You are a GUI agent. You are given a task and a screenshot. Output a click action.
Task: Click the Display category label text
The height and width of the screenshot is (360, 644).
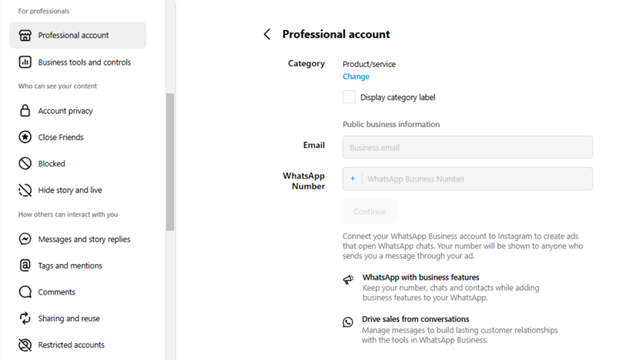click(x=398, y=97)
